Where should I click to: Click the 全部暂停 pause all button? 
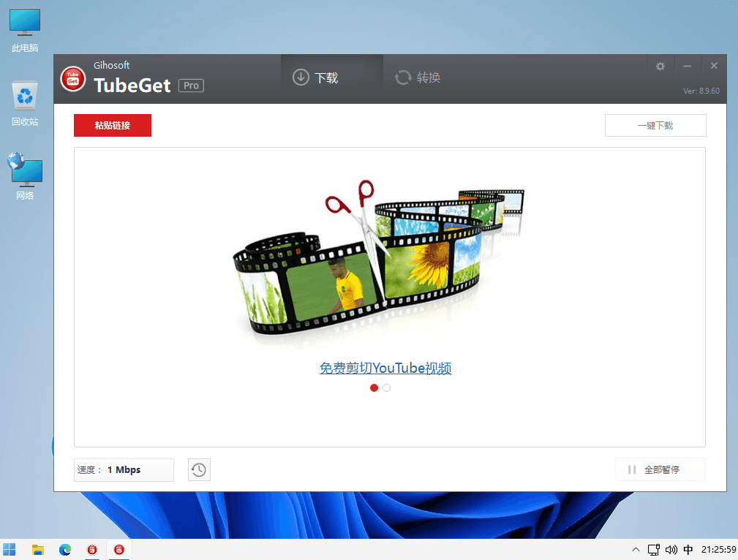(x=660, y=469)
